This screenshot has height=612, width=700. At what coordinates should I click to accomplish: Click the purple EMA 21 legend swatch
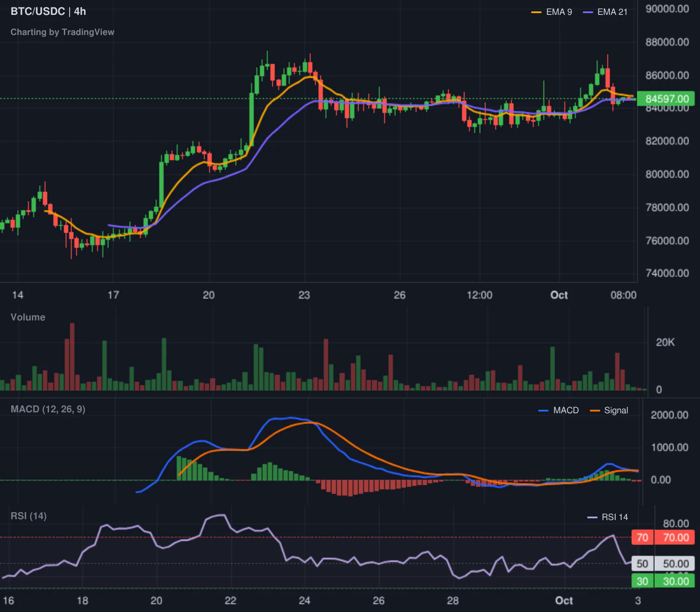coord(588,12)
